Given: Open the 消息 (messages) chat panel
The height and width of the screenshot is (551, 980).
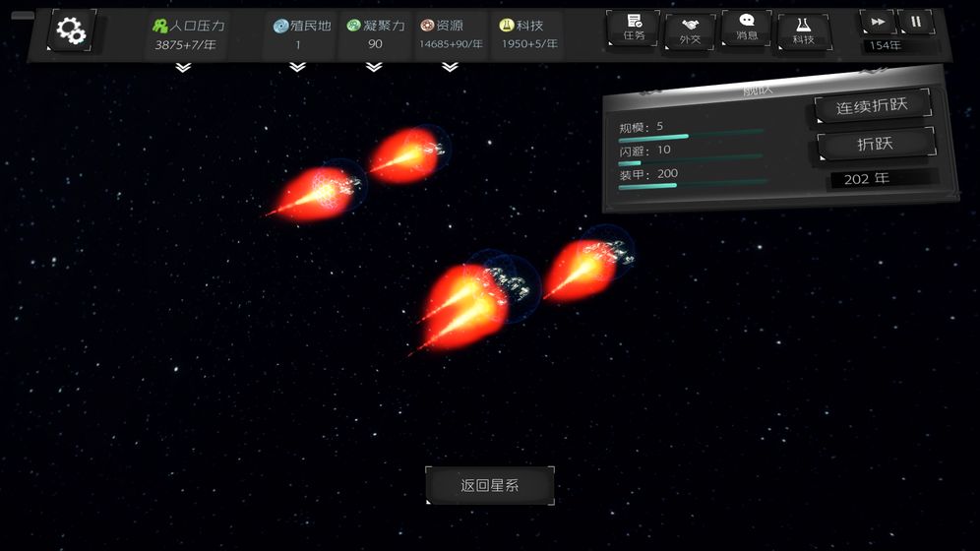Looking at the screenshot, I should tap(747, 28).
